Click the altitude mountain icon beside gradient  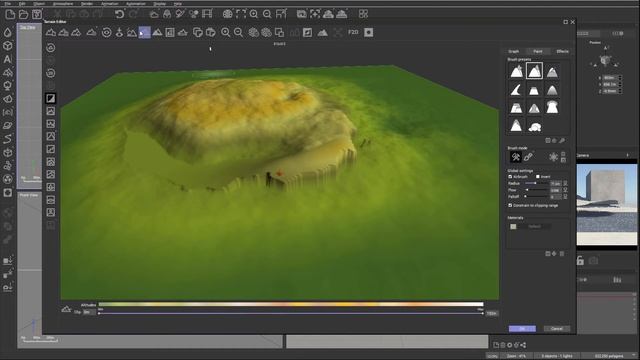[66, 309]
